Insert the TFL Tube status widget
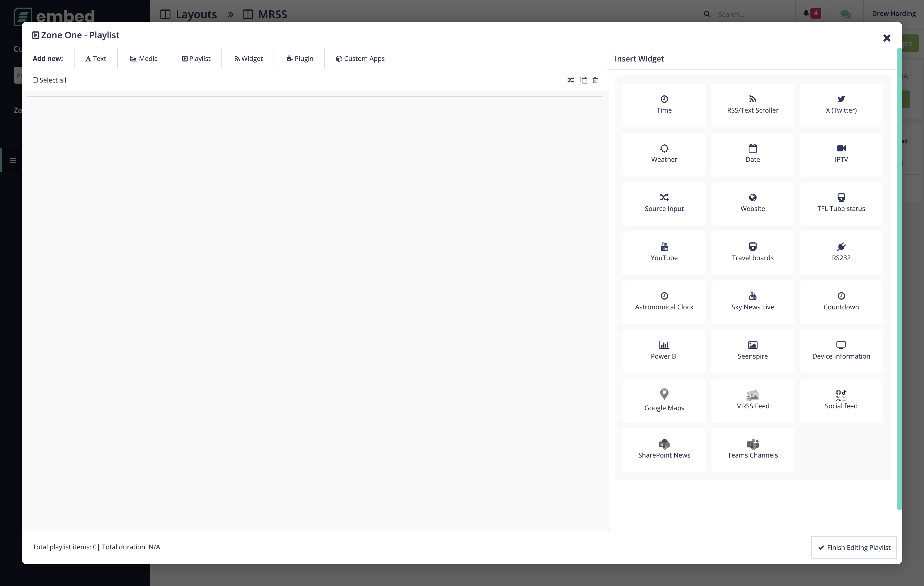Screen dimensions: 924x586 (840, 203)
